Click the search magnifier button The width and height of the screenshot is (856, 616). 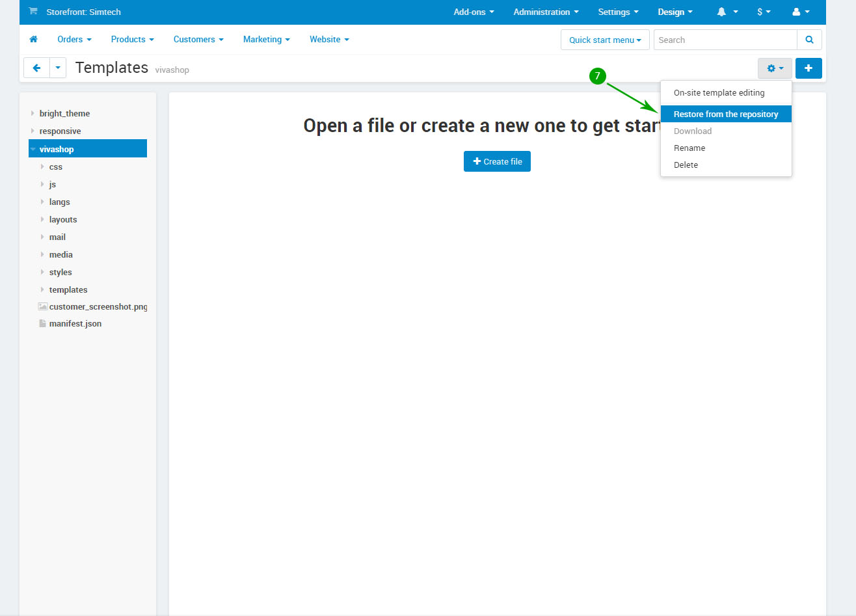click(x=809, y=40)
